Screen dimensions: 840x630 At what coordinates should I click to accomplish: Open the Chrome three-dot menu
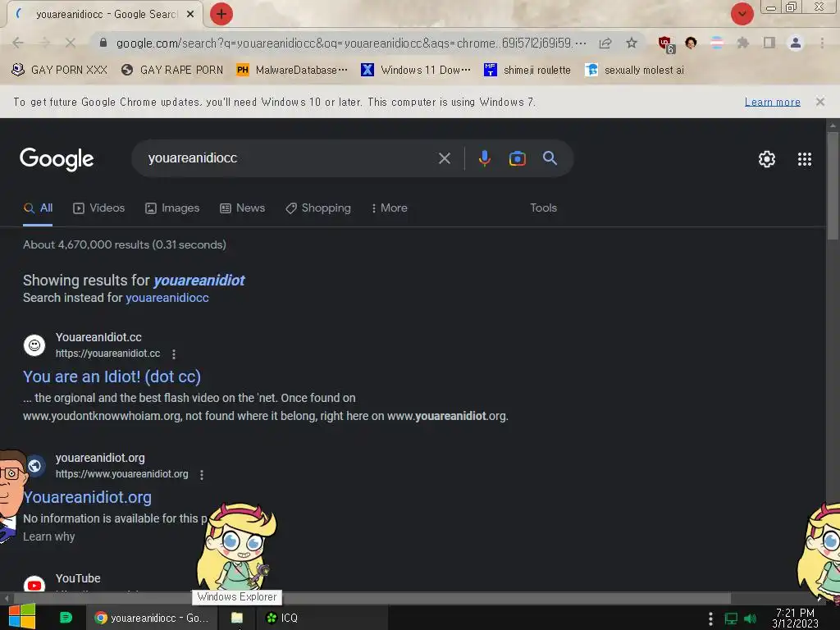tap(822, 43)
